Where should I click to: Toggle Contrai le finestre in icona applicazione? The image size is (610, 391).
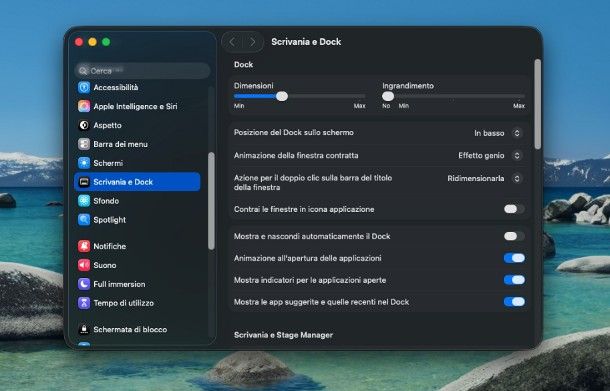pyautogui.click(x=514, y=209)
